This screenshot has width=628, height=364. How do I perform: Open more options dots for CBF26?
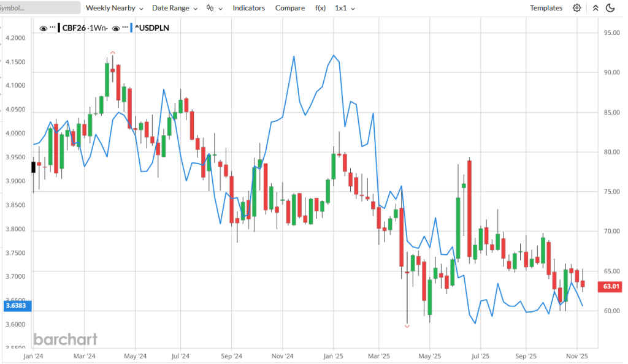(53, 28)
